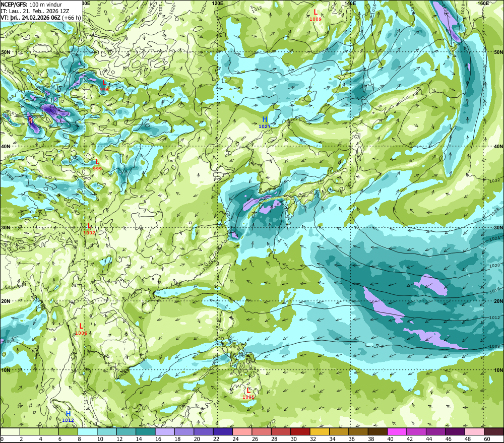
Task: Click the L 1009 low pressure marker
Action: [316, 15]
